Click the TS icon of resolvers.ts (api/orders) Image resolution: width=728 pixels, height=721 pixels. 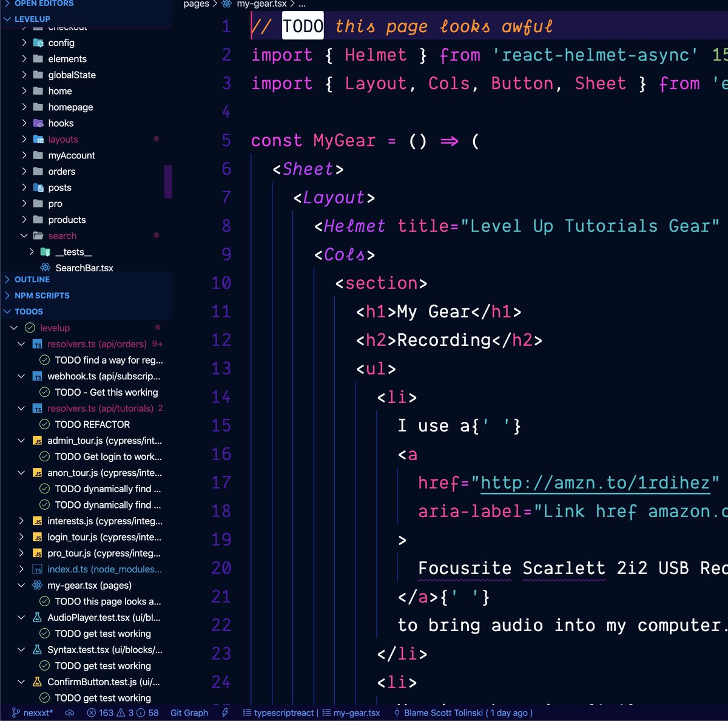point(37,344)
